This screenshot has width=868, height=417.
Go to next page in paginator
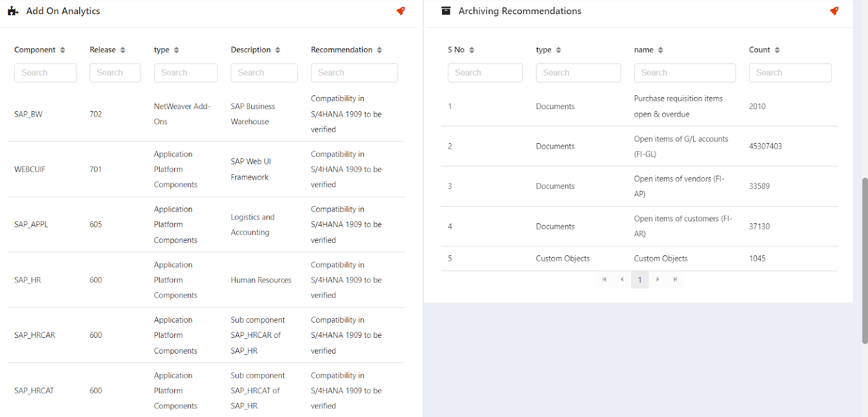pyautogui.click(x=658, y=279)
